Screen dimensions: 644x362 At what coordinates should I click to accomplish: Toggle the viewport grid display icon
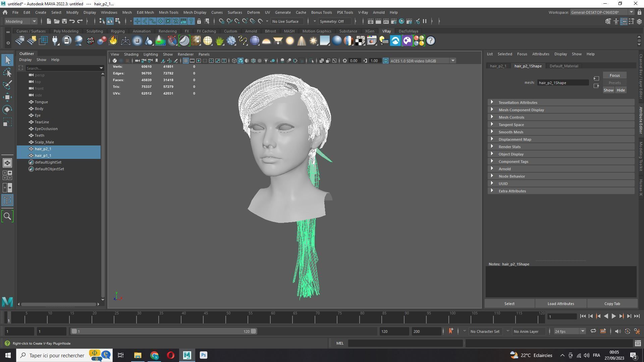[x=185, y=61]
